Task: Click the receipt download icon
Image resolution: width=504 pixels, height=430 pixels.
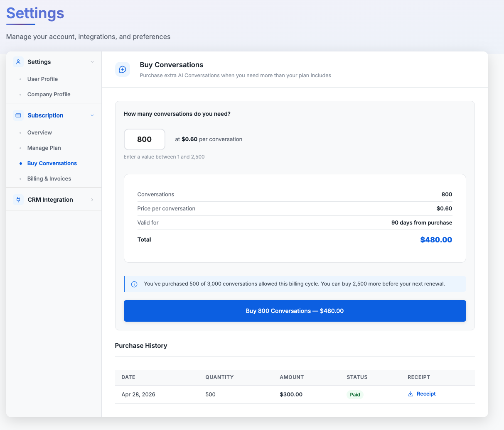Action: [411, 394]
